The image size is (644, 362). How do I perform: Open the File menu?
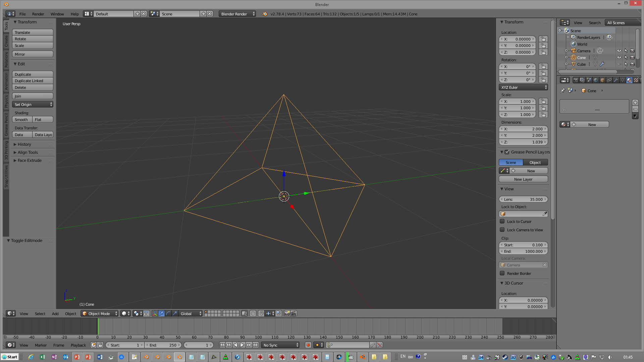point(22,14)
